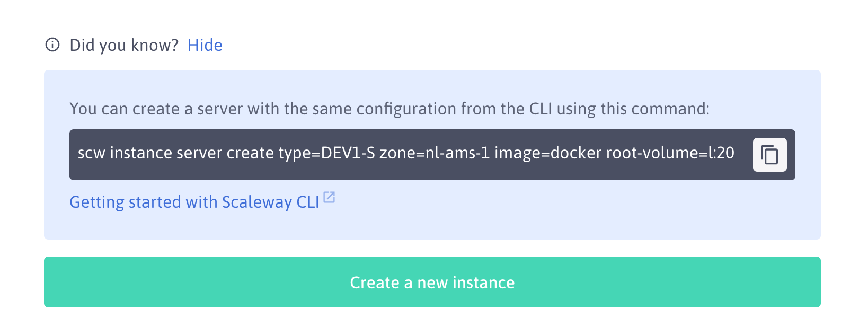The width and height of the screenshot is (868, 335).
Task: Dismiss the blue info box using Hide
Action: [x=205, y=45]
